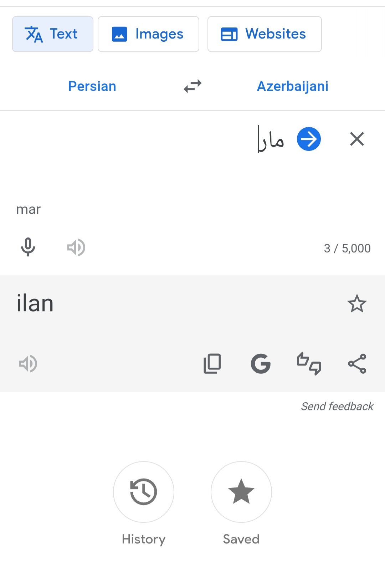Listen to the source text pronunciation

[x=76, y=247]
